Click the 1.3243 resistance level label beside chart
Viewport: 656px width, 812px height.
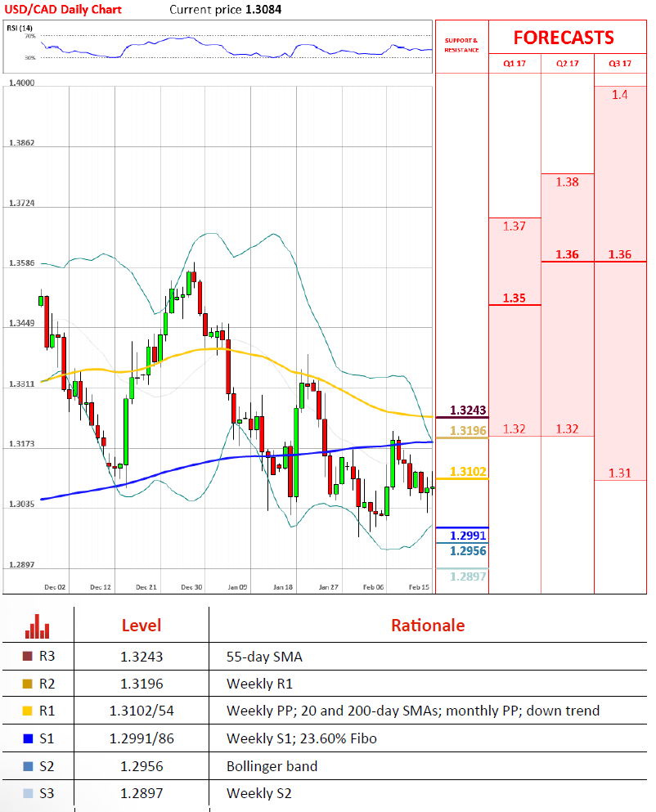pyautogui.click(x=468, y=410)
